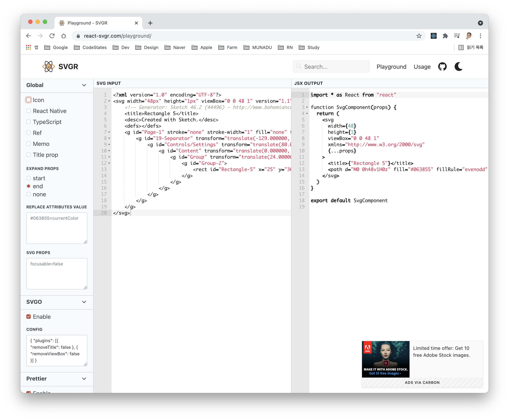Bookmark this page with star icon

419,36
